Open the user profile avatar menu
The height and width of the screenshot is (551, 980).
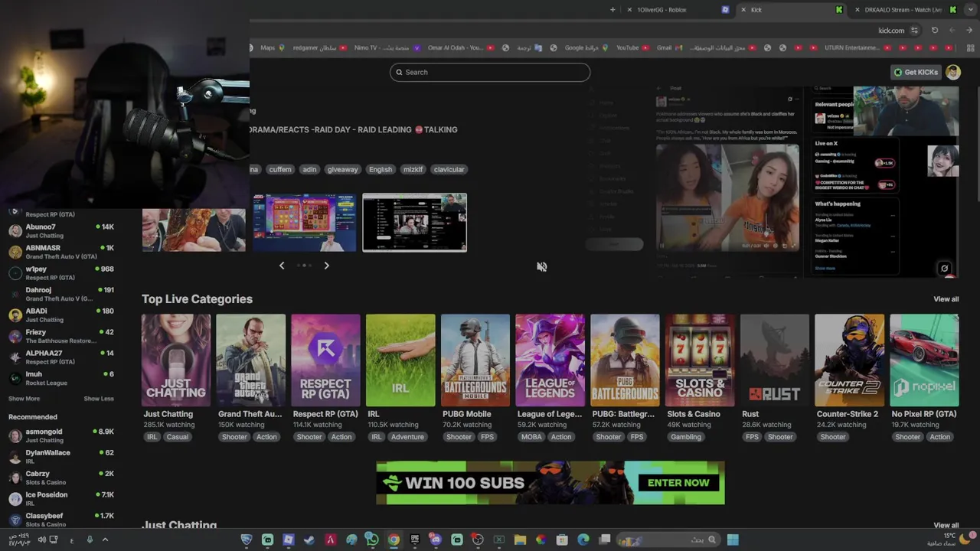tap(952, 72)
